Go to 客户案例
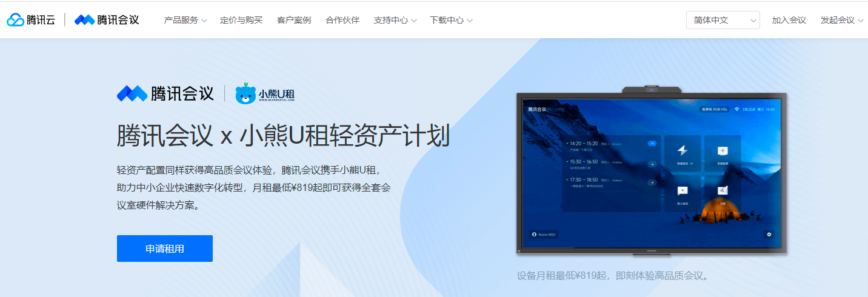Image resolution: width=868 pixels, height=297 pixels. click(x=294, y=20)
